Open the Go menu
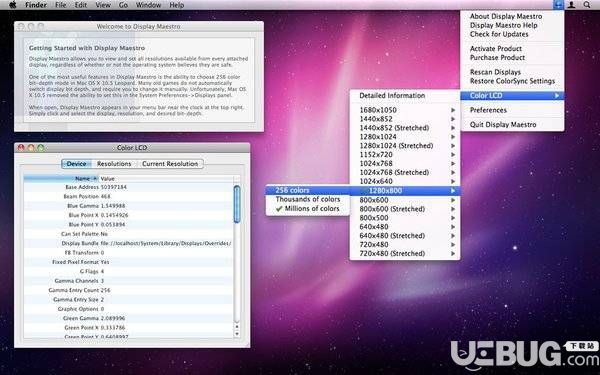 (x=123, y=5)
